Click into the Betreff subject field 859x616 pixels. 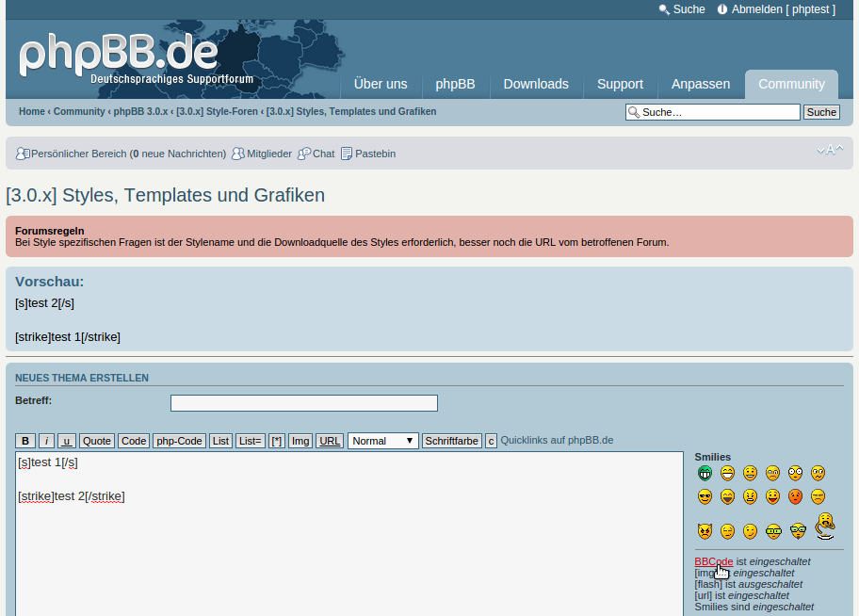click(304, 403)
